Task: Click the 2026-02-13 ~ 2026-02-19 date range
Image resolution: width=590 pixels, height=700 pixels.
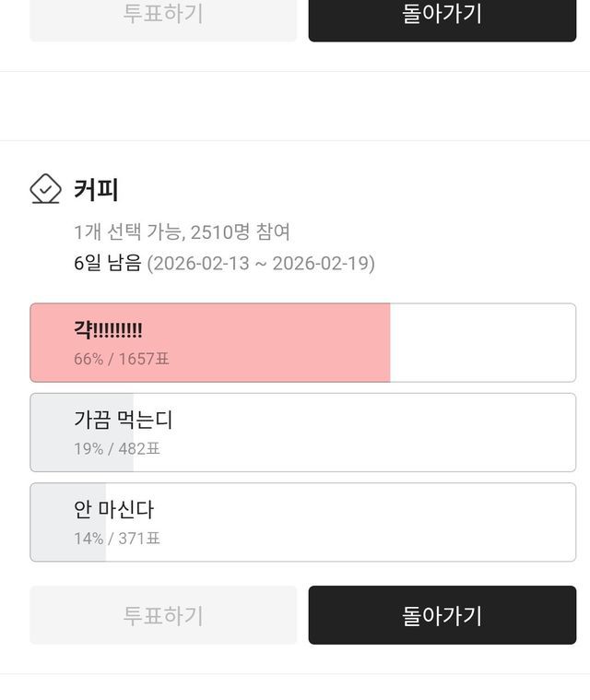Action: tap(262, 263)
